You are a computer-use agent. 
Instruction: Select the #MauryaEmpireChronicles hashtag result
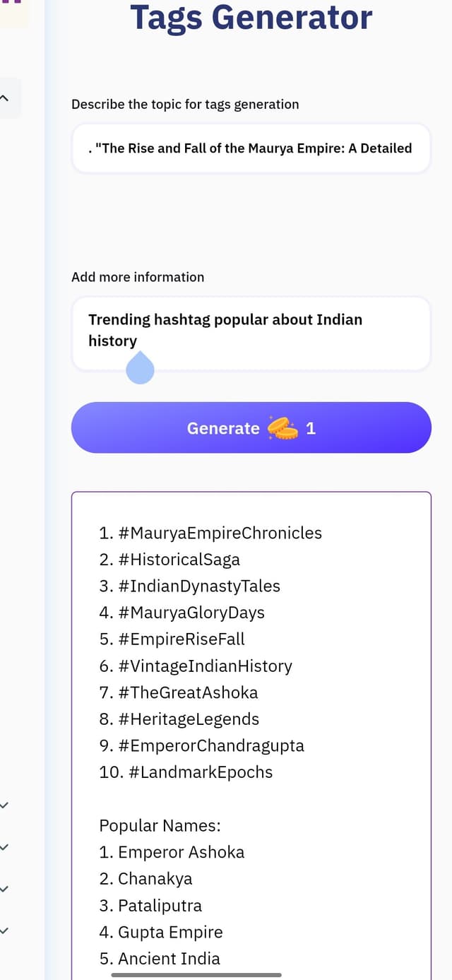click(210, 533)
